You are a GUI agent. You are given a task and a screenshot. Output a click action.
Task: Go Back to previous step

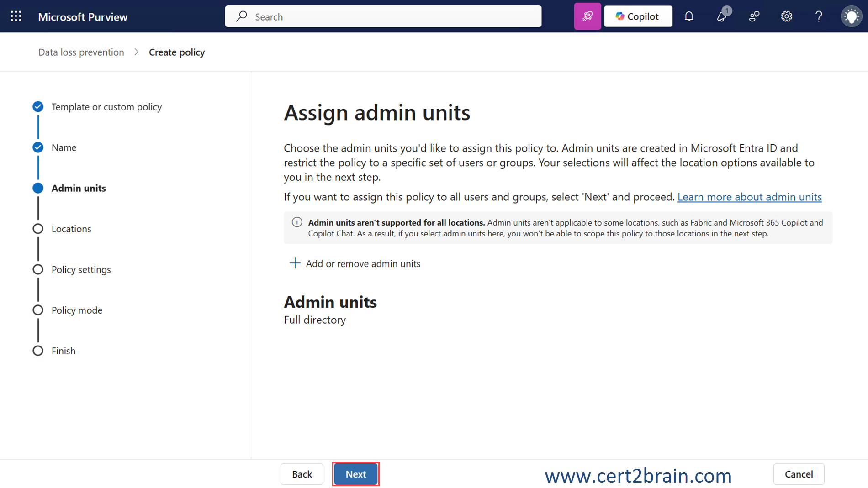302,474
